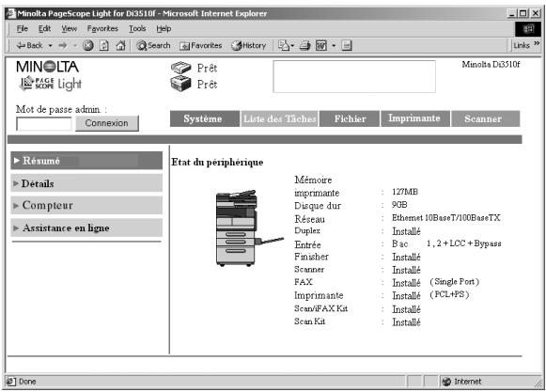The width and height of the screenshot is (546, 392).
Task: Click the '( PCL+PS )' printer note
Action: point(449,295)
